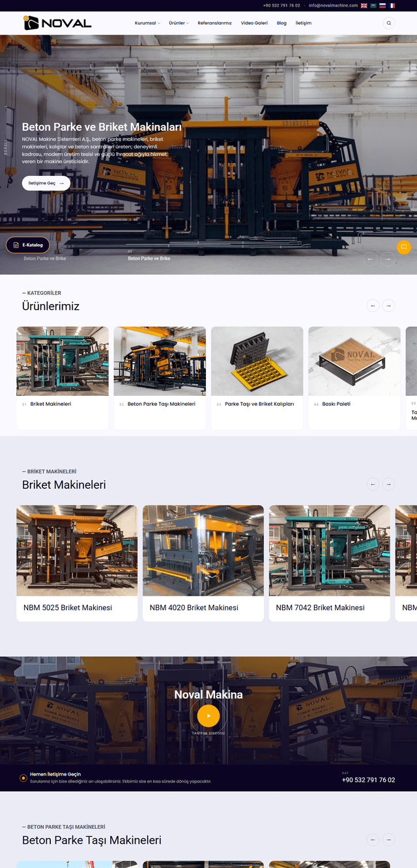Go to next hero slide

(388, 259)
